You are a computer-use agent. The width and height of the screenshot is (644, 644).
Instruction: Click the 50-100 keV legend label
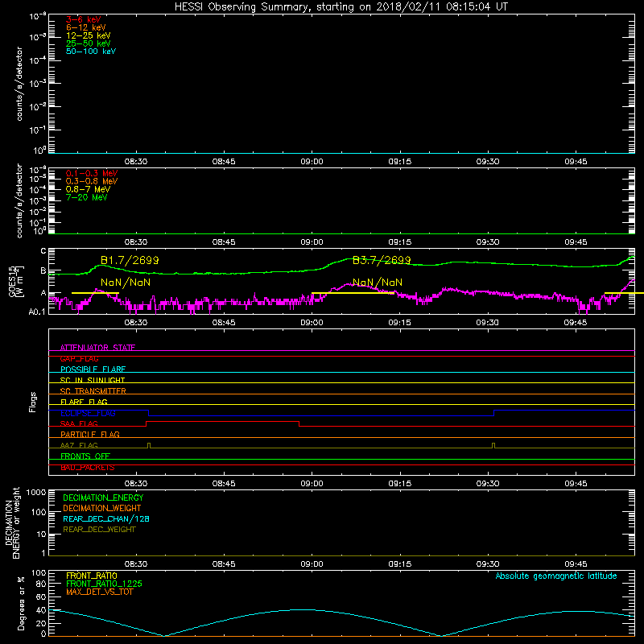pyautogui.click(x=91, y=52)
